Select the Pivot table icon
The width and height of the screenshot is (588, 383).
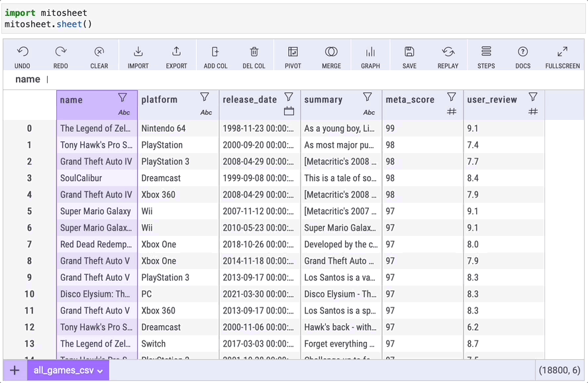(292, 56)
